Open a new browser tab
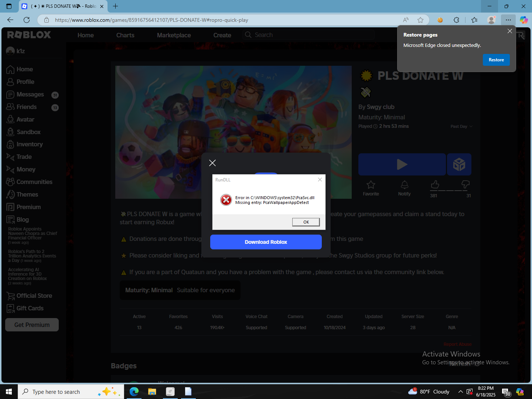The height and width of the screenshot is (399, 532). pos(115,6)
